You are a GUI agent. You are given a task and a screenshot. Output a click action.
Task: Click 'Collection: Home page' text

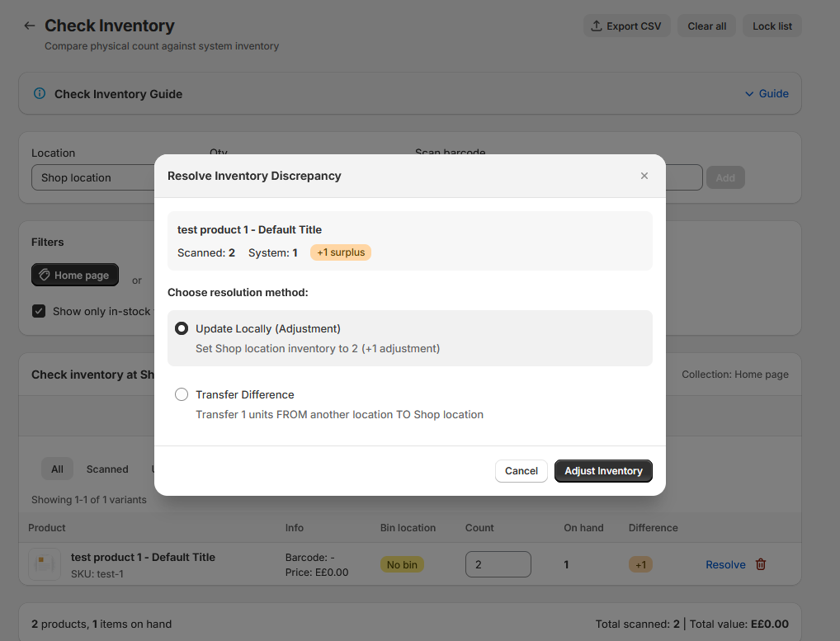[735, 375]
